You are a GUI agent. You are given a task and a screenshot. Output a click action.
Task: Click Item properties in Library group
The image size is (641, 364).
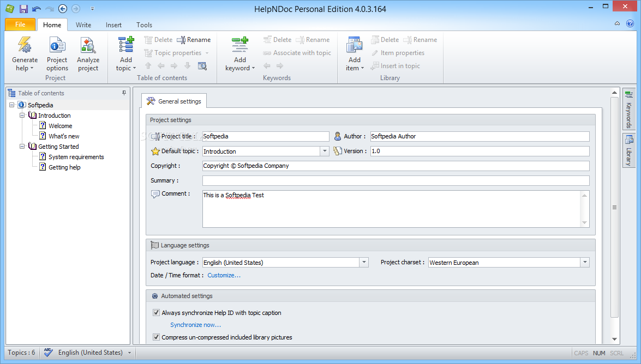point(398,53)
